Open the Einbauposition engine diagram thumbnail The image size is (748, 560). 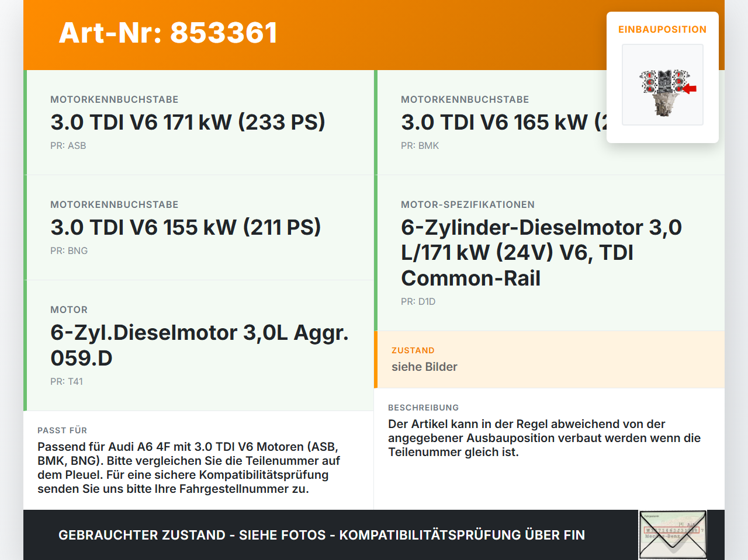663,85
